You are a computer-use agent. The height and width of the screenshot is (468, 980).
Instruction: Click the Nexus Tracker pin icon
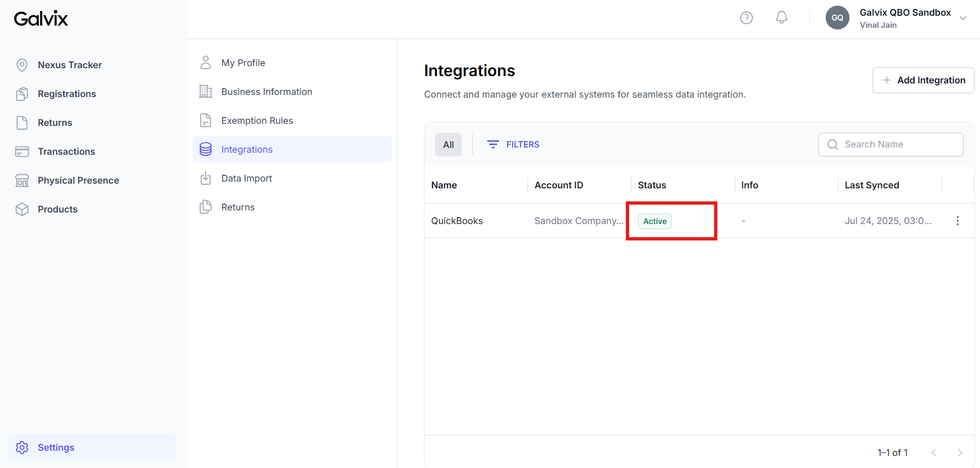click(x=22, y=65)
